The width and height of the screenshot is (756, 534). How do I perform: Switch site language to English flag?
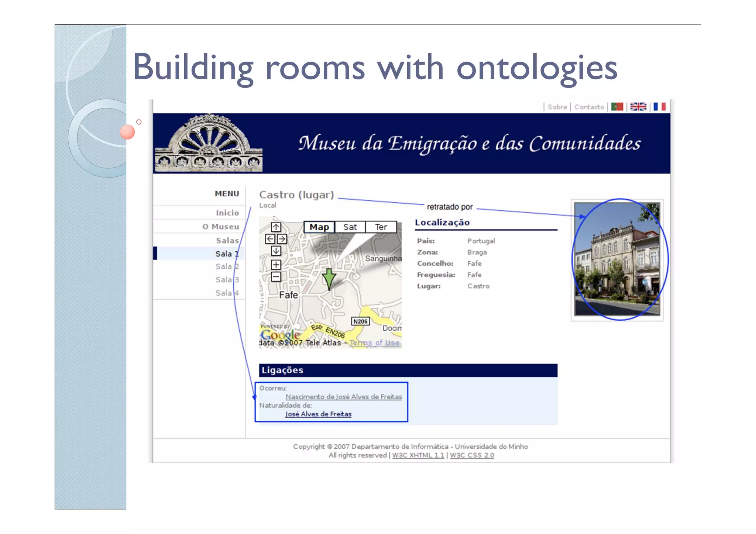click(x=638, y=107)
